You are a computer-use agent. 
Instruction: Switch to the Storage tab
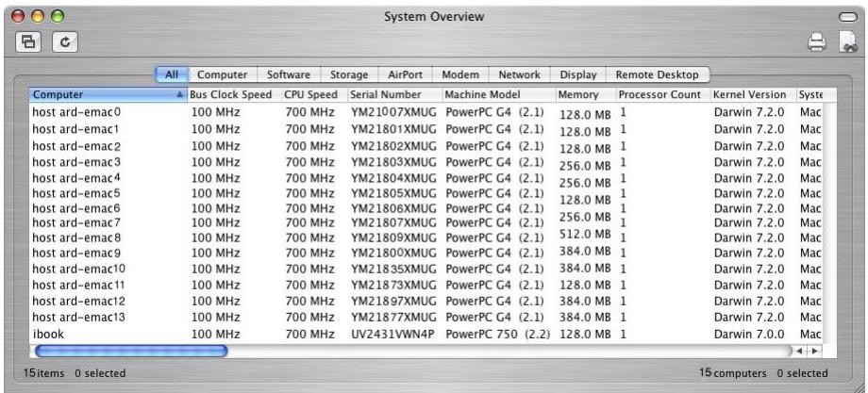pos(349,74)
